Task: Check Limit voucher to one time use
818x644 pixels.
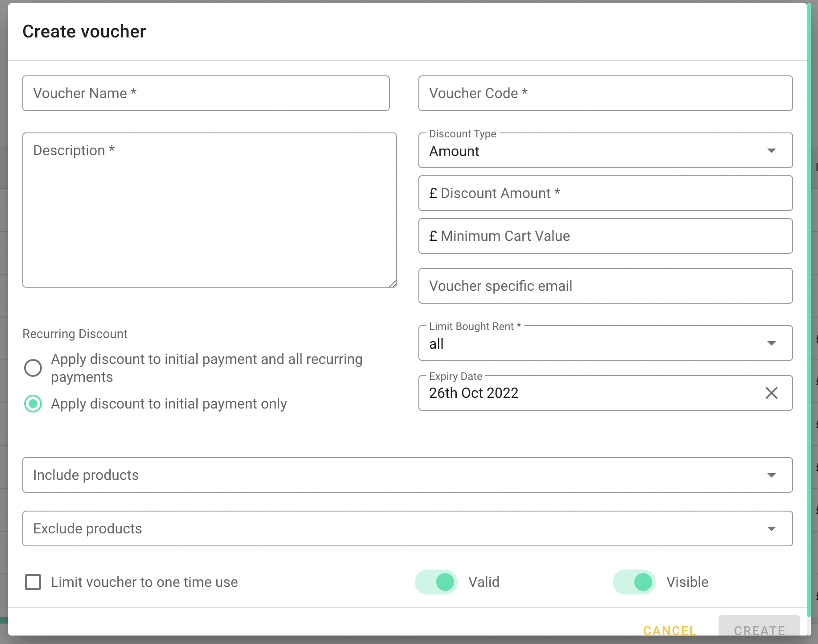Action: (x=33, y=582)
